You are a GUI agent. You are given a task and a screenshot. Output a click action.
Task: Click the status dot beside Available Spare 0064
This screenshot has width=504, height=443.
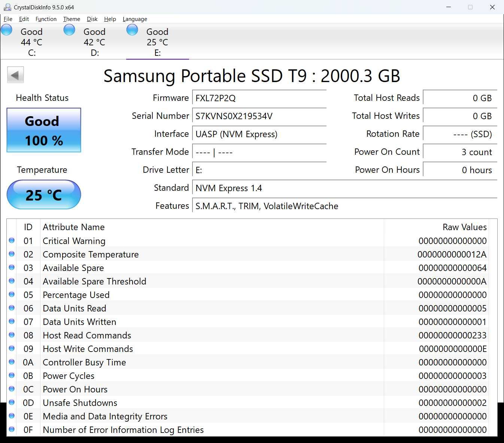[12, 267]
